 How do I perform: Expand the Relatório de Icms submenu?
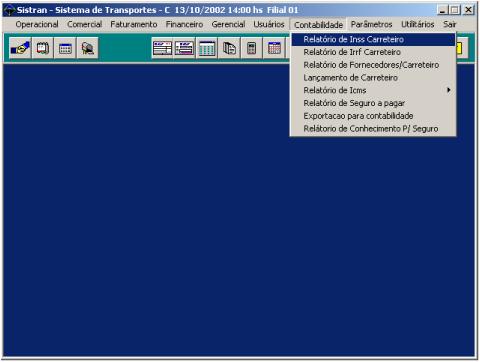point(373,90)
